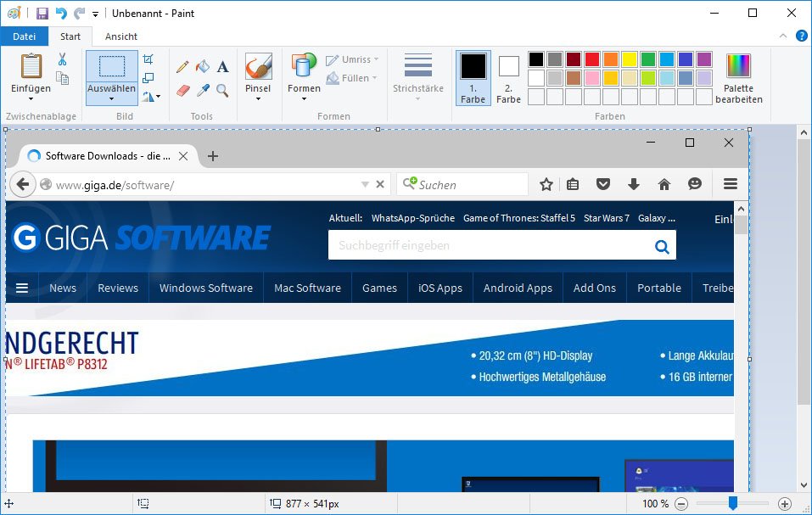
Task: Copy selection with the copy icon
Action: click(x=62, y=78)
